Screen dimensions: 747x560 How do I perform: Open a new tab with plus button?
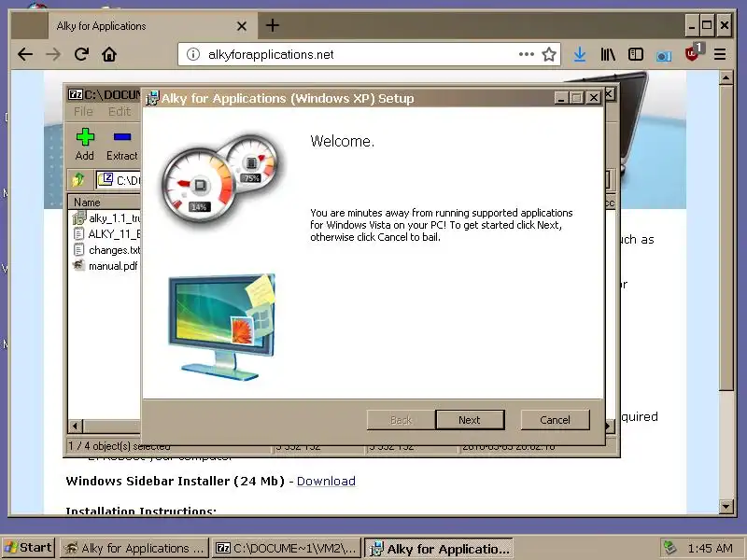click(272, 25)
